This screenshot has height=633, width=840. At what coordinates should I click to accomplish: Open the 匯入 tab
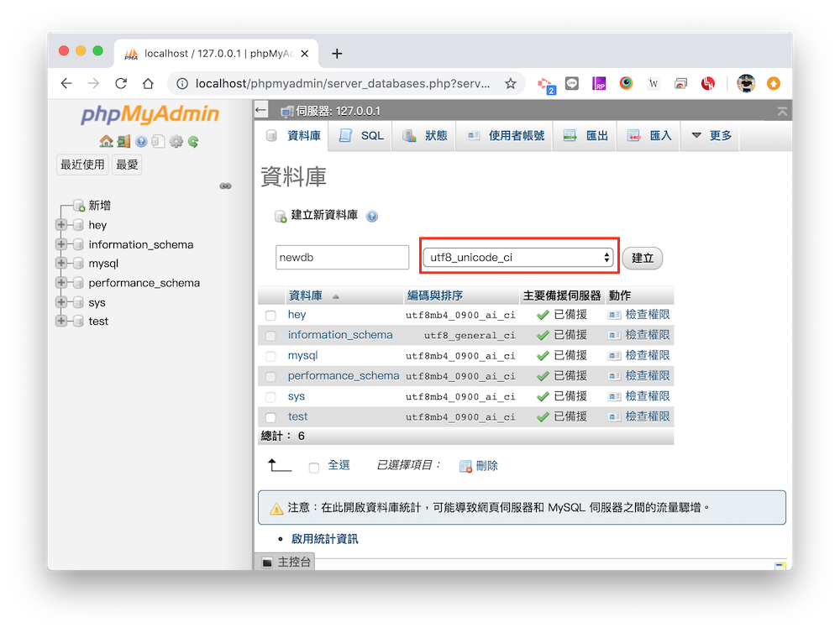(x=649, y=135)
